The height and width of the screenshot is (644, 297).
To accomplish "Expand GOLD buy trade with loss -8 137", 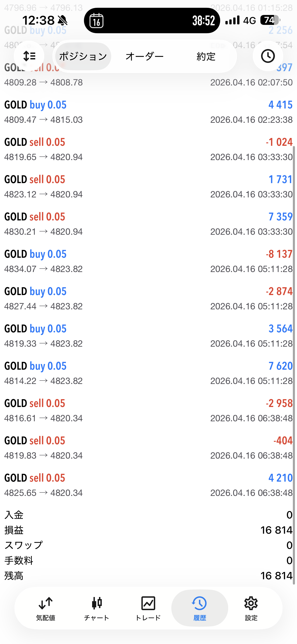I will pos(148,261).
